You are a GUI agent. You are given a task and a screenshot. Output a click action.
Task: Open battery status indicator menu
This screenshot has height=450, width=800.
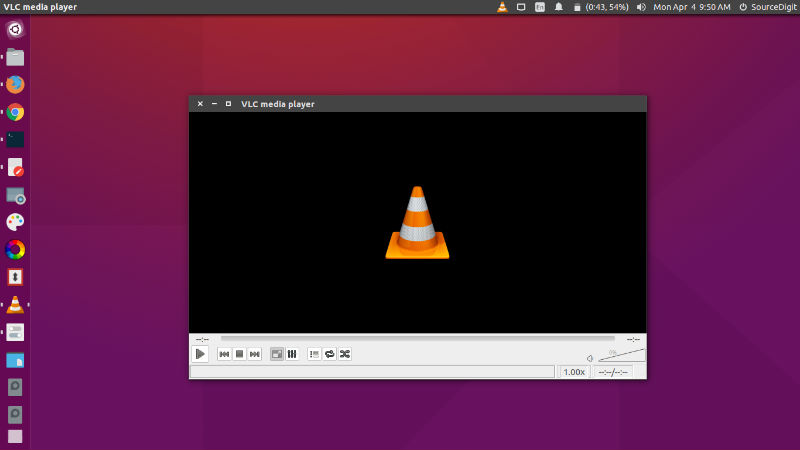click(x=601, y=7)
